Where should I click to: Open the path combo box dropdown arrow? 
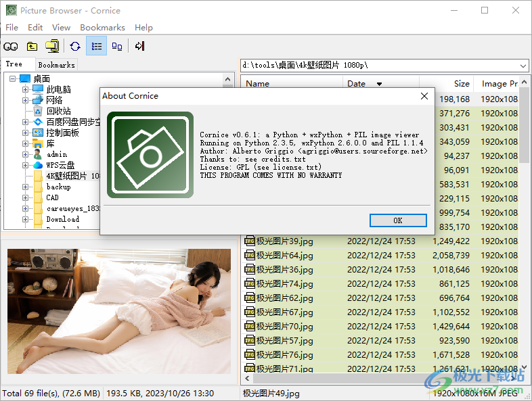(523, 66)
